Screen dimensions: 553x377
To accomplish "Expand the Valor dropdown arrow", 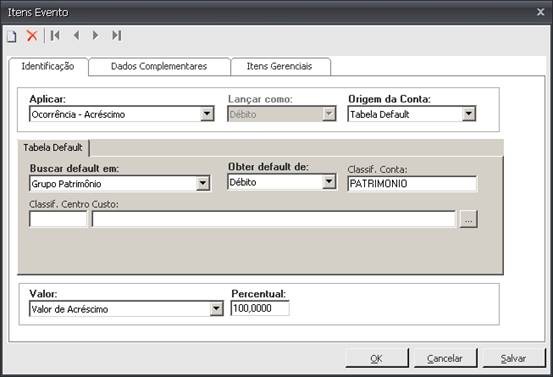I will click(x=216, y=309).
